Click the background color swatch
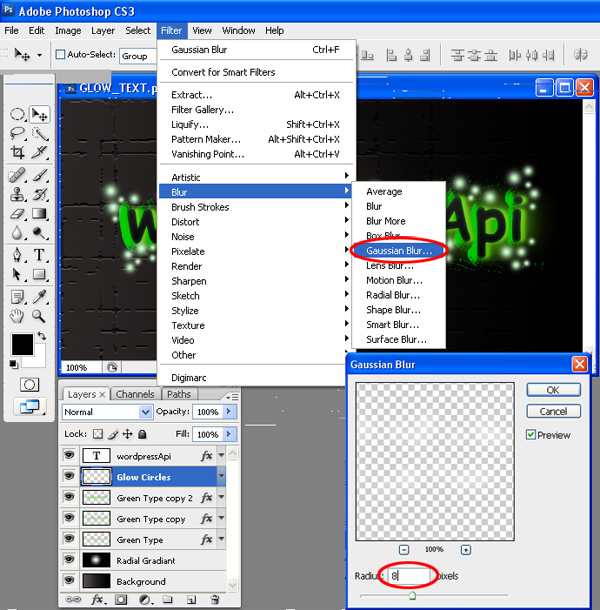This screenshot has height=610, width=600. click(x=38, y=359)
